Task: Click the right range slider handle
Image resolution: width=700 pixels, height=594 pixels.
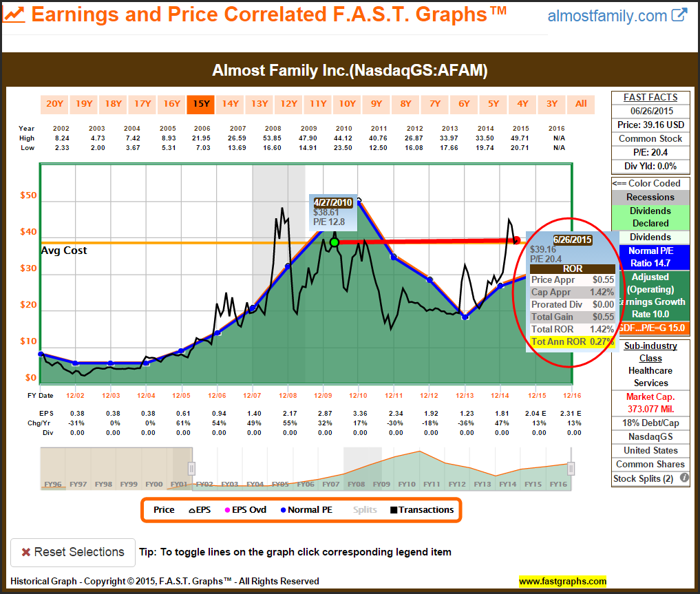Action: [x=571, y=468]
